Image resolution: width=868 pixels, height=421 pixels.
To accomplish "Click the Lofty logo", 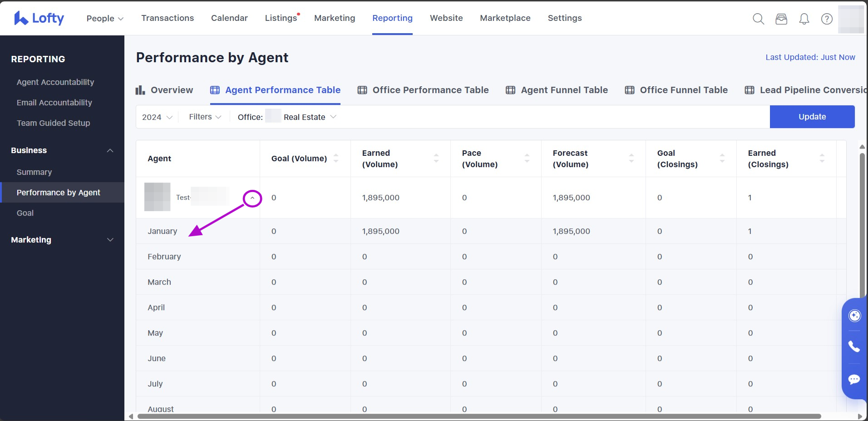I will click(39, 18).
